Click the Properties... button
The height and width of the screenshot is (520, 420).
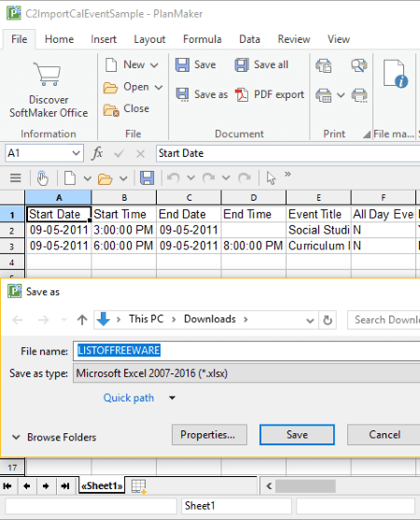pos(209,434)
